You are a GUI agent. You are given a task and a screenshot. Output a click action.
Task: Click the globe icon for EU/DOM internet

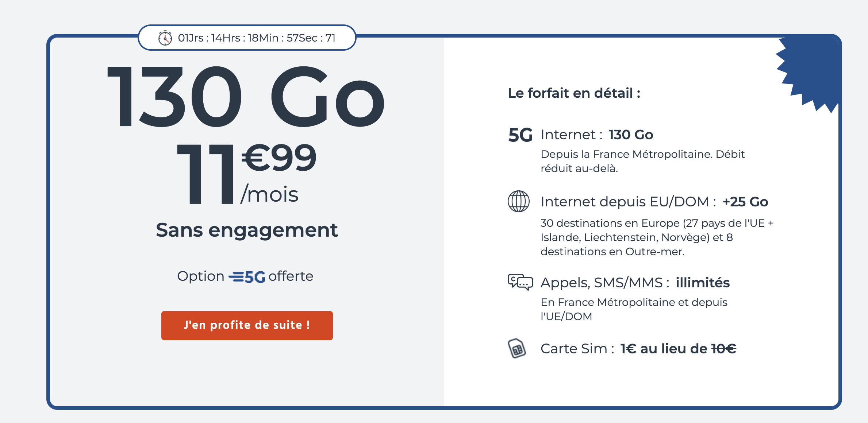[519, 201]
